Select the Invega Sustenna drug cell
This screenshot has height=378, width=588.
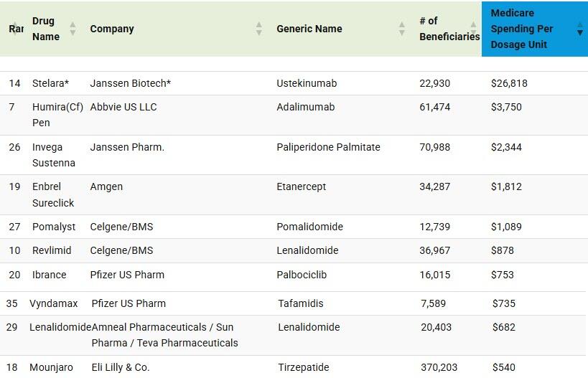click(53, 155)
